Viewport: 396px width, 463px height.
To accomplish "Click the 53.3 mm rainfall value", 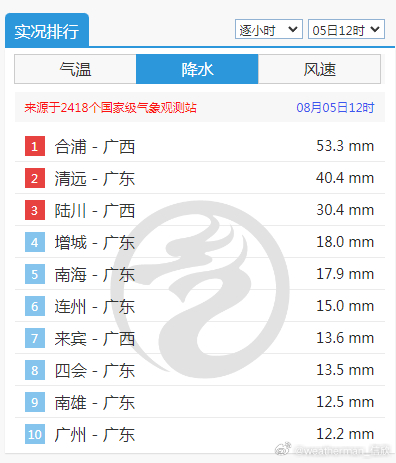I will pyautogui.click(x=345, y=146).
